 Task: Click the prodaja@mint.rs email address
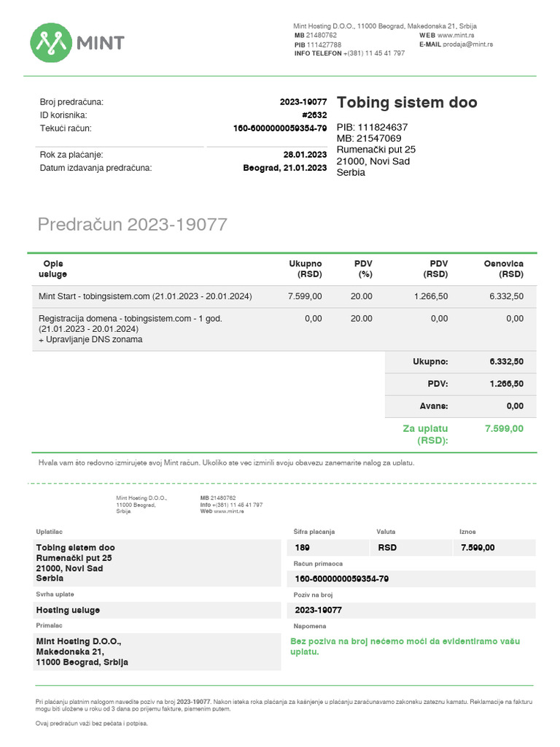[467, 44]
